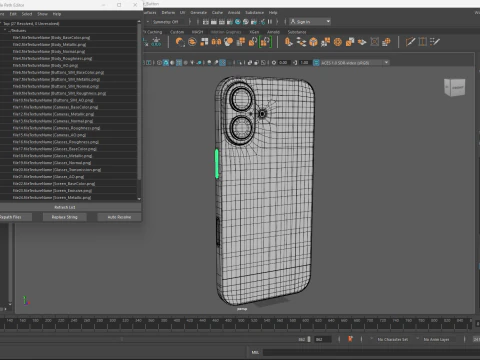
Task: Click the orange double-capsule shelf icon
Action: pyautogui.click(x=216, y=42)
